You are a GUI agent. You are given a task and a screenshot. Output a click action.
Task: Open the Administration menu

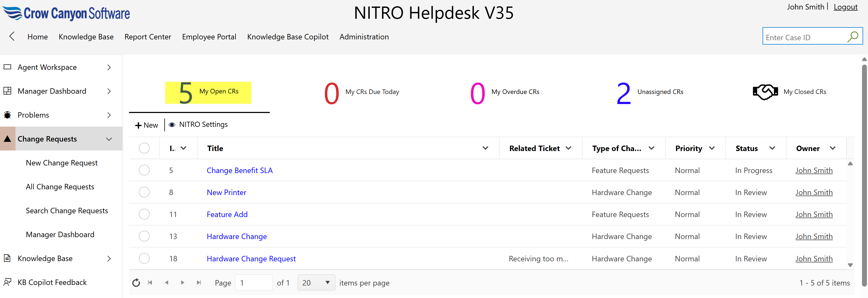click(x=364, y=37)
